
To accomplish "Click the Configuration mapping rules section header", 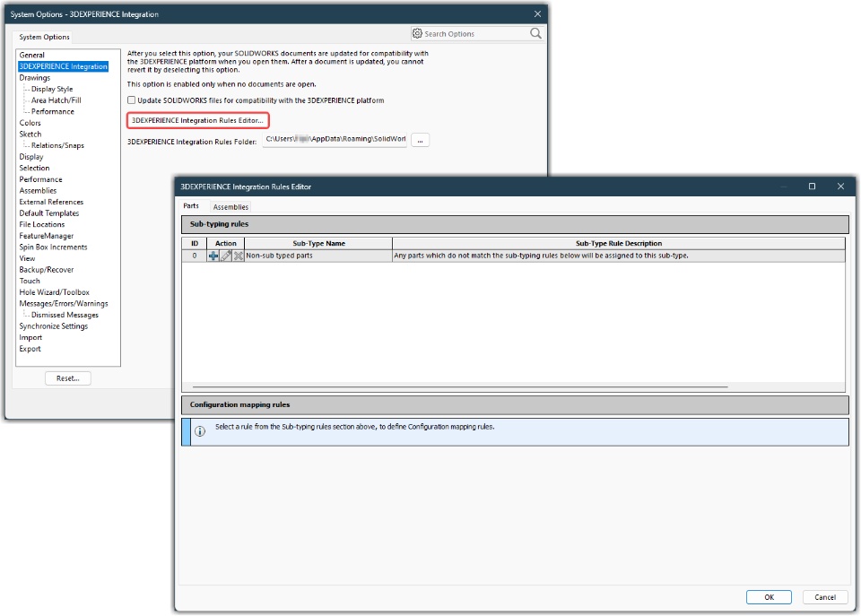I will point(515,405).
